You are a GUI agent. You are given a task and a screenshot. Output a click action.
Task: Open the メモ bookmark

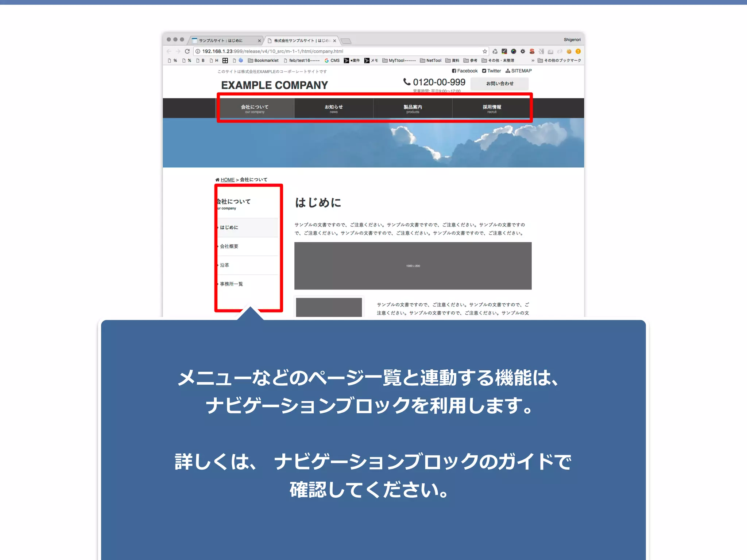click(371, 61)
